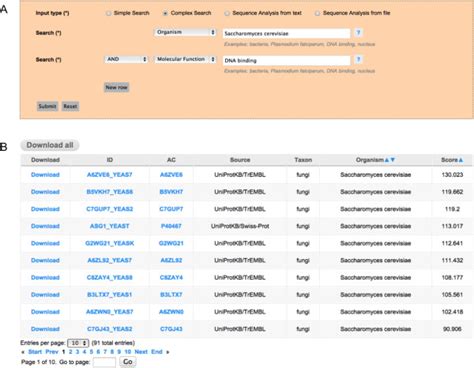
Task: Open accession link B5VKH7
Action: 171,192
